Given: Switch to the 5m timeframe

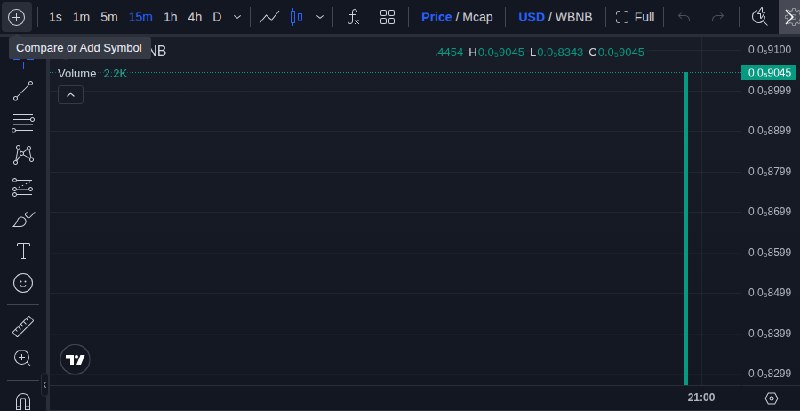Looking at the screenshot, I should point(109,17).
